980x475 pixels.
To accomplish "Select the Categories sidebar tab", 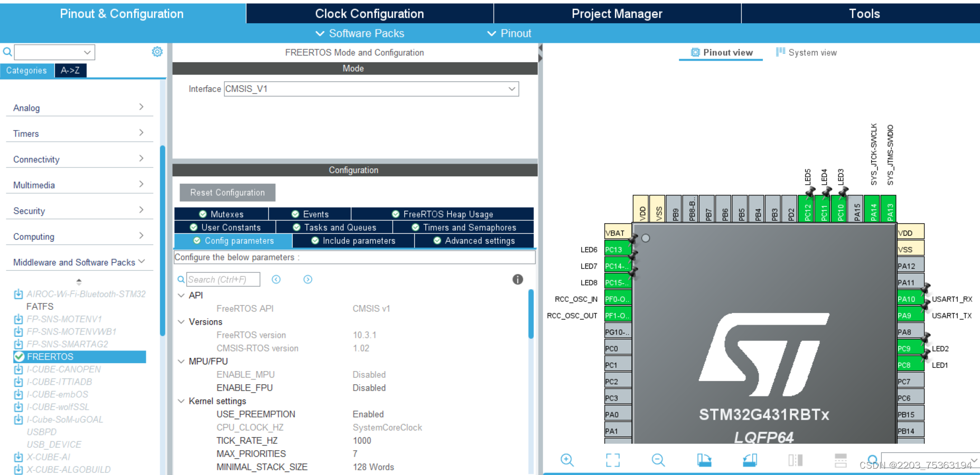I will click(x=26, y=70).
